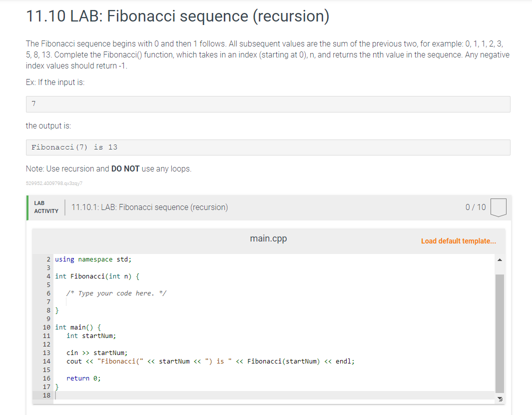This screenshot has height=415, width=532.
Task: Click the Load default template link
Action: coord(459,241)
